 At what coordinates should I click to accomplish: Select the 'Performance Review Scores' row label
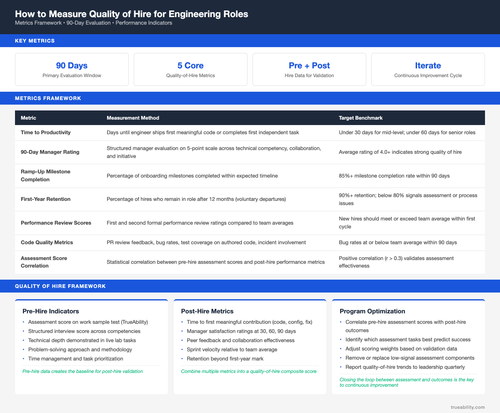pos(56,223)
